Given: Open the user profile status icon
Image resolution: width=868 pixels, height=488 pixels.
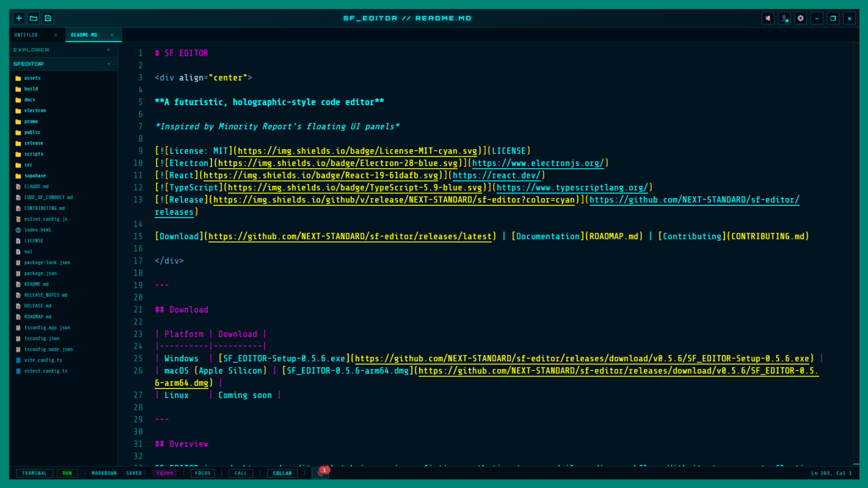Looking at the screenshot, I should click(784, 18).
